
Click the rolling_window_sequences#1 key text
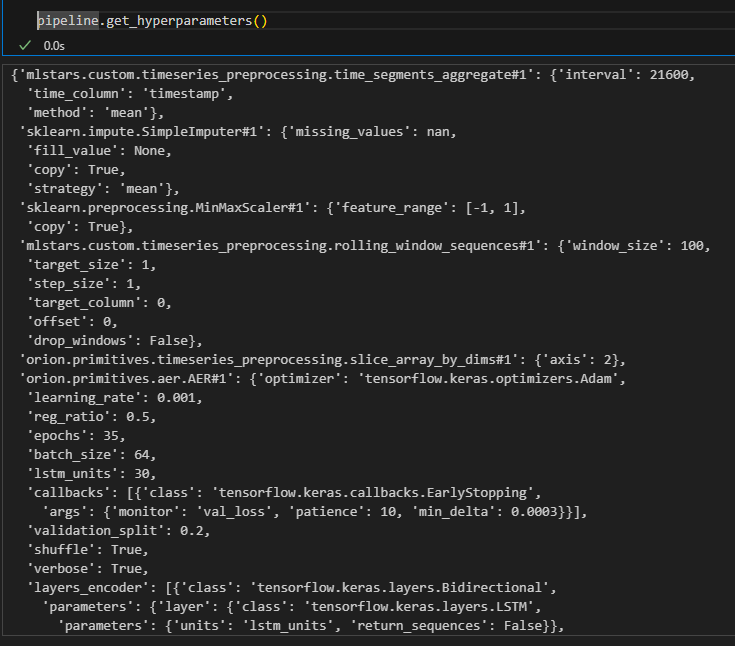coord(280,246)
